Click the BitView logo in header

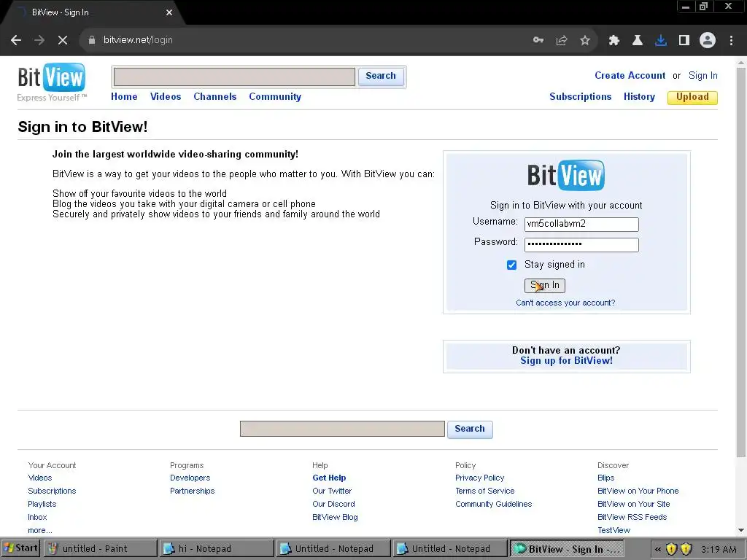[52, 82]
